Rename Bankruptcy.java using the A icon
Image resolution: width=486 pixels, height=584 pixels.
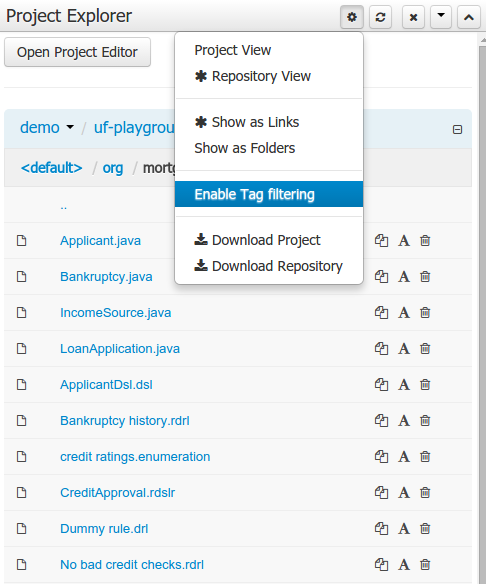pyautogui.click(x=404, y=277)
